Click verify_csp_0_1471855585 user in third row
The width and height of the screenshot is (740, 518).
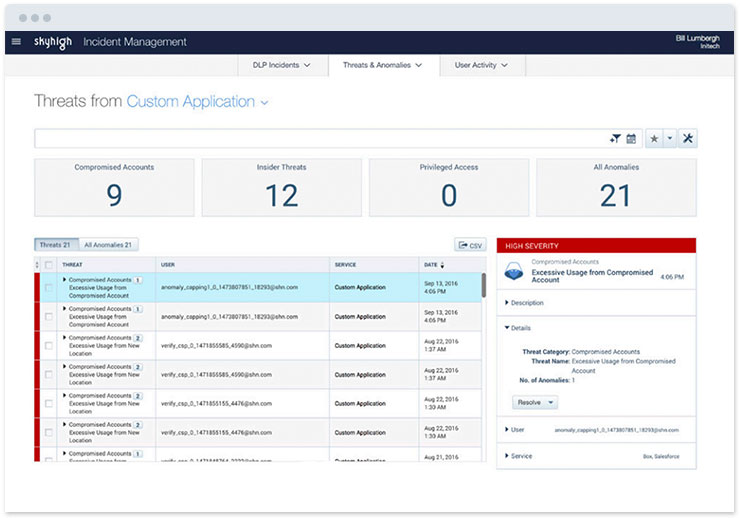216,346
